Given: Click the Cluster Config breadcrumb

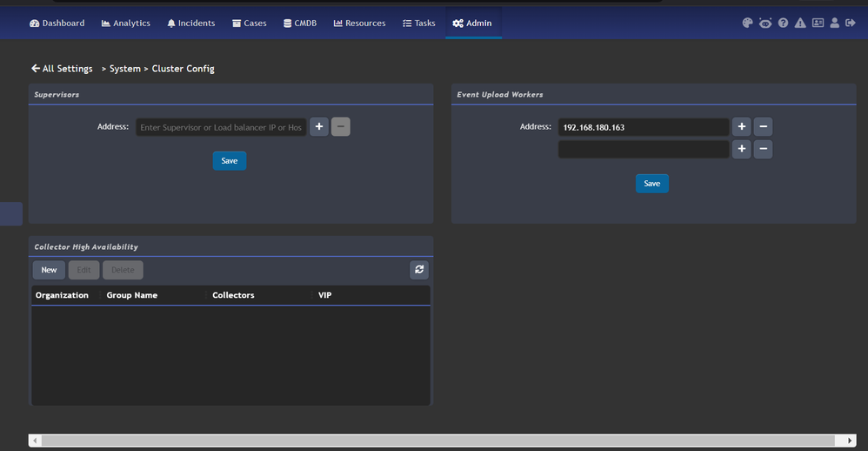Looking at the screenshot, I should [x=184, y=68].
